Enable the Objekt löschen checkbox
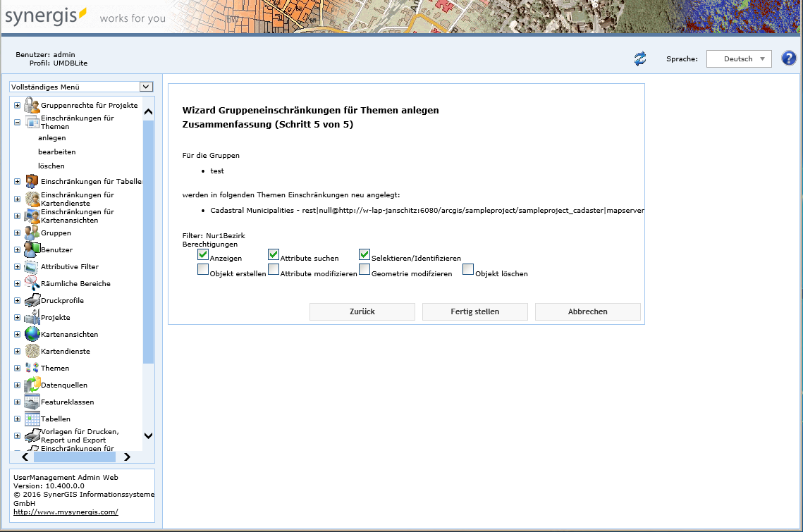The height and width of the screenshot is (532, 803). [468, 268]
